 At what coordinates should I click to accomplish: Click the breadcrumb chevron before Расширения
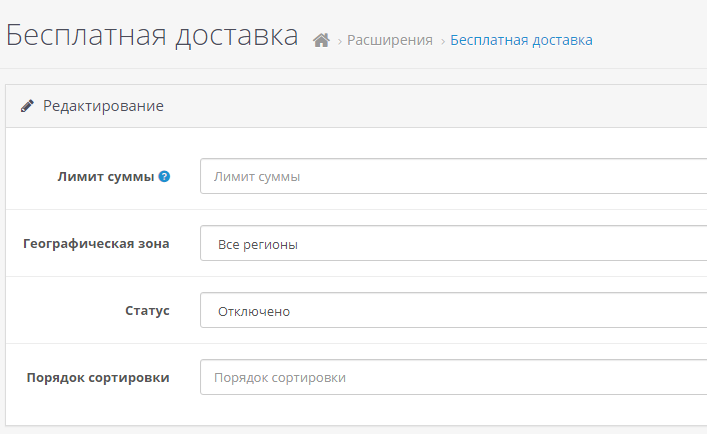point(340,41)
